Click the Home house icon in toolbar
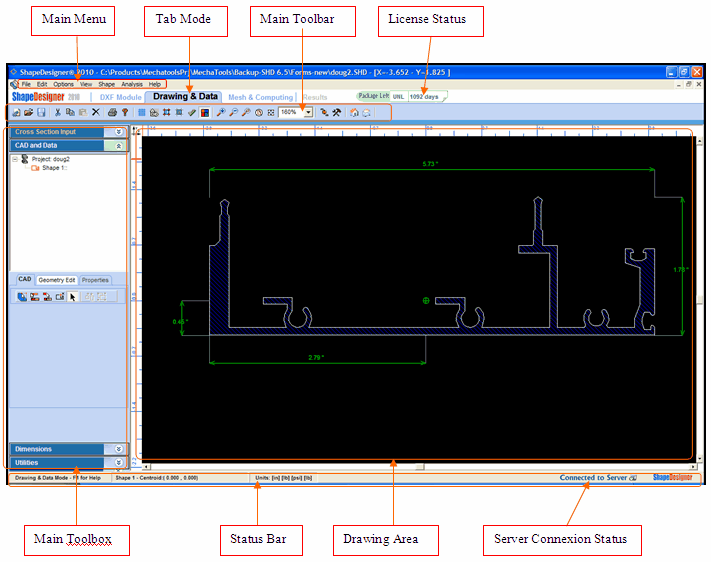 (354, 112)
